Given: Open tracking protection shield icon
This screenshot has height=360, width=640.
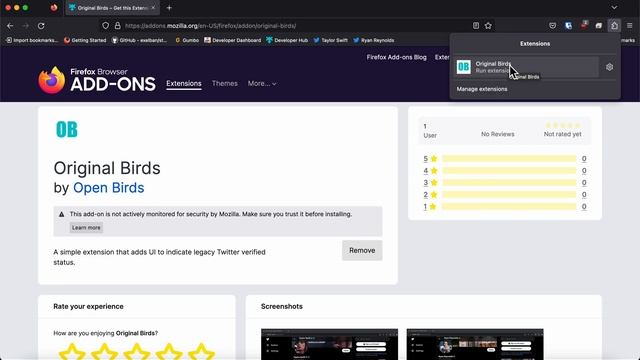Looking at the screenshot, I should 106,26.
